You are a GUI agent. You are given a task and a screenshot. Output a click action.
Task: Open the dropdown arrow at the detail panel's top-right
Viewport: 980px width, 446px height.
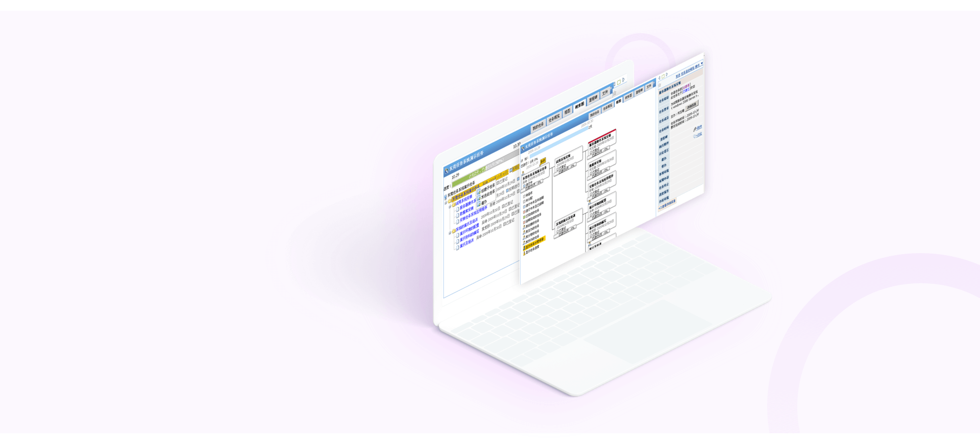coord(702,64)
